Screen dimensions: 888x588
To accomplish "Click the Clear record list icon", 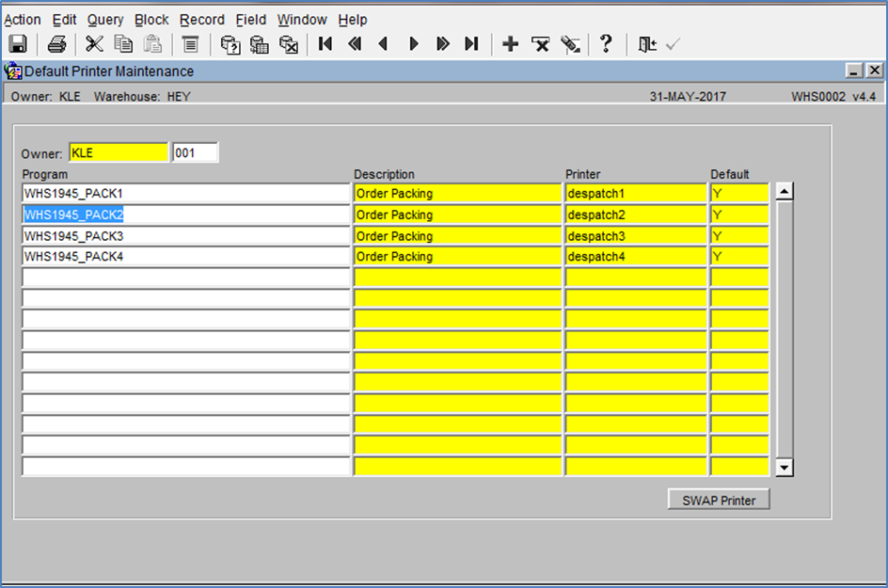I will [190, 44].
